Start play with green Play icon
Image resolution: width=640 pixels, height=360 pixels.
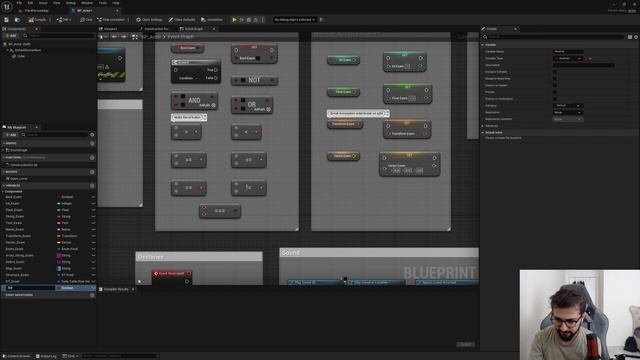pos(234,20)
